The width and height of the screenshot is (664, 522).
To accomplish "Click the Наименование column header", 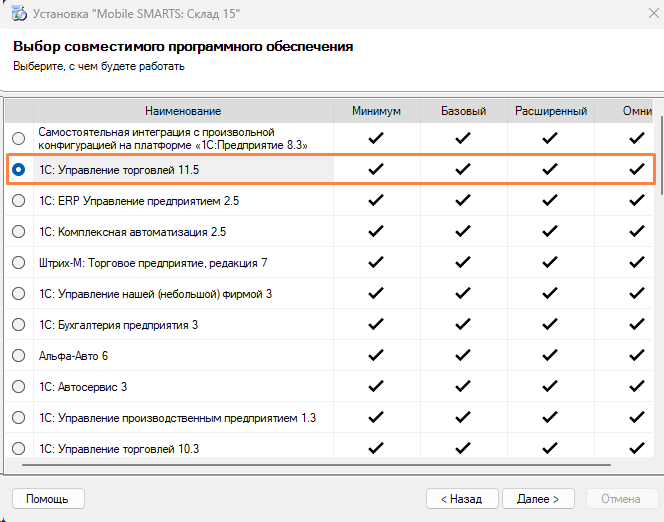I will 182,111.
